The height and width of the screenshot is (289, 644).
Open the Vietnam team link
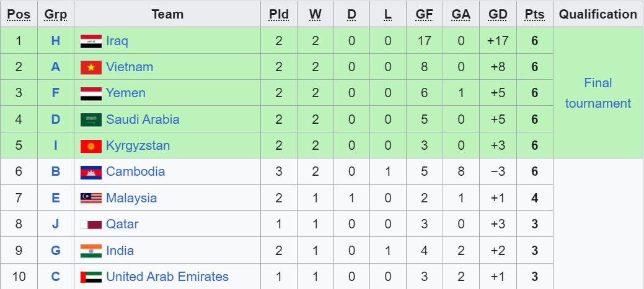click(130, 67)
